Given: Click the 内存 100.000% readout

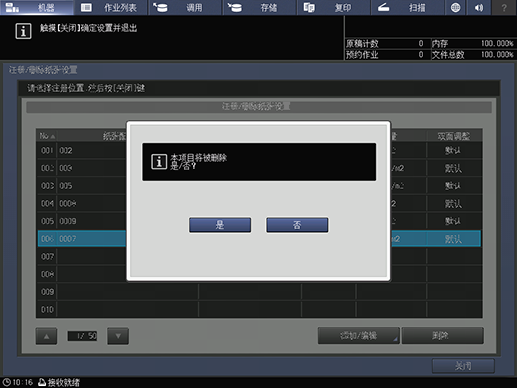Looking at the screenshot, I should click(473, 43).
